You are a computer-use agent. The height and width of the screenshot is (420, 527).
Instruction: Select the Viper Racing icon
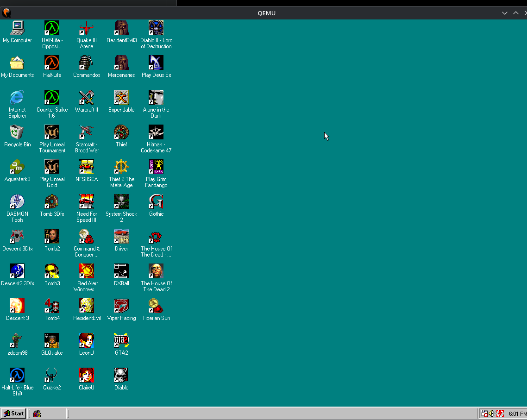tap(121, 306)
